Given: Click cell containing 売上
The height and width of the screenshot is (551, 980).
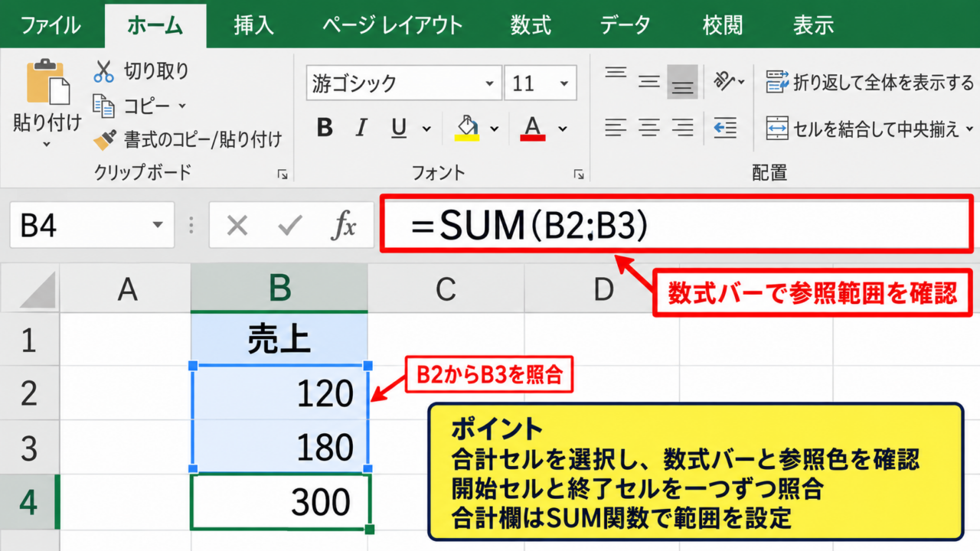Looking at the screenshot, I should [279, 340].
